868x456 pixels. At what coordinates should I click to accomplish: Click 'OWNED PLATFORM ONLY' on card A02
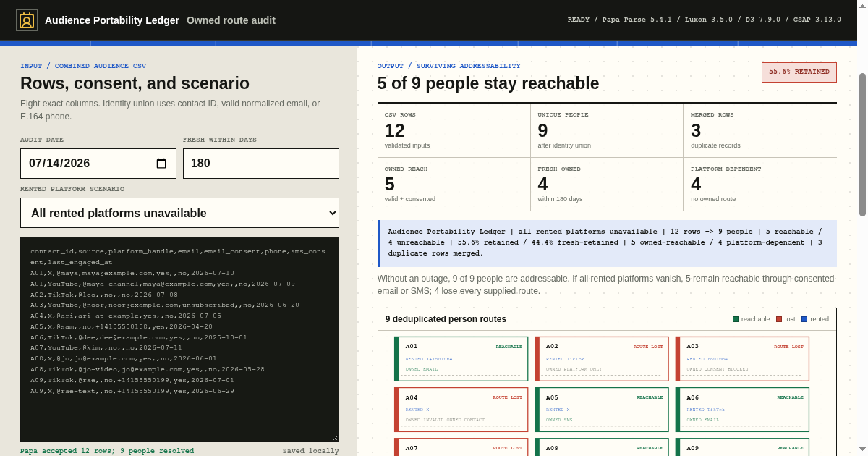(x=574, y=369)
